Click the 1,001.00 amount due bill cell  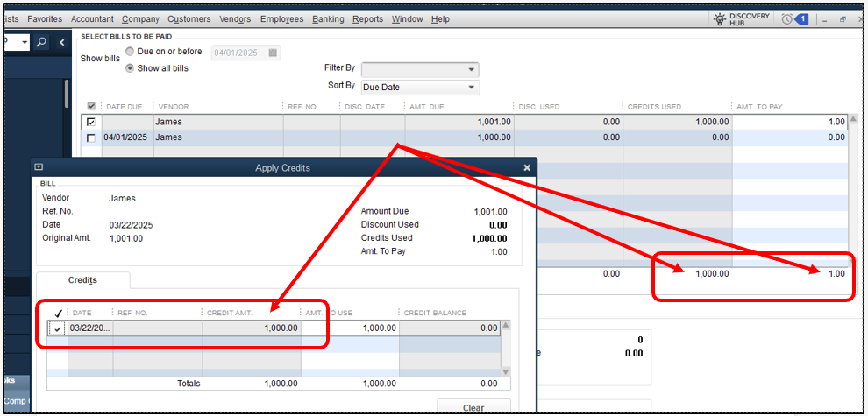click(459, 122)
